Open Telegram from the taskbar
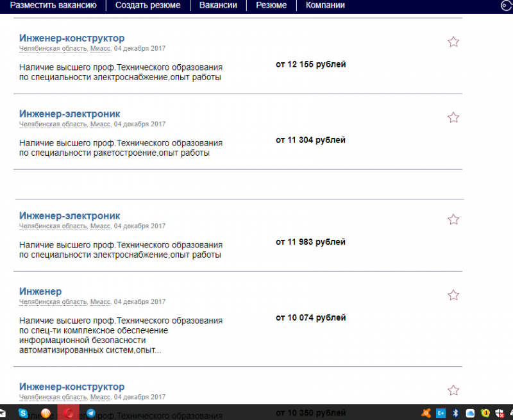513x420 pixels. (90, 413)
